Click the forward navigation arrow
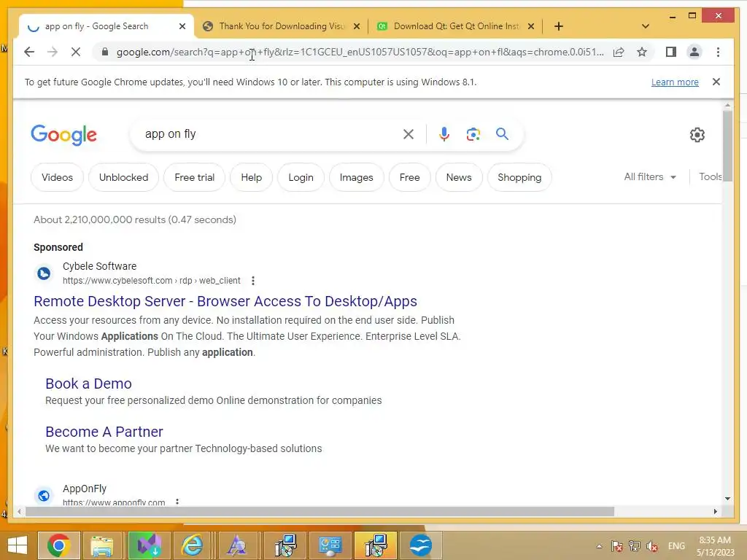 pyautogui.click(x=53, y=52)
